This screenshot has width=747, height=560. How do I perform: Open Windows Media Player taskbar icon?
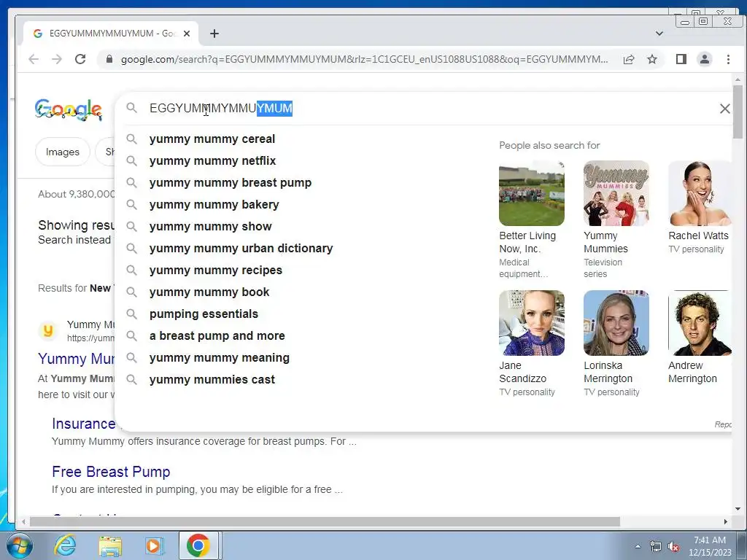[153, 545]
